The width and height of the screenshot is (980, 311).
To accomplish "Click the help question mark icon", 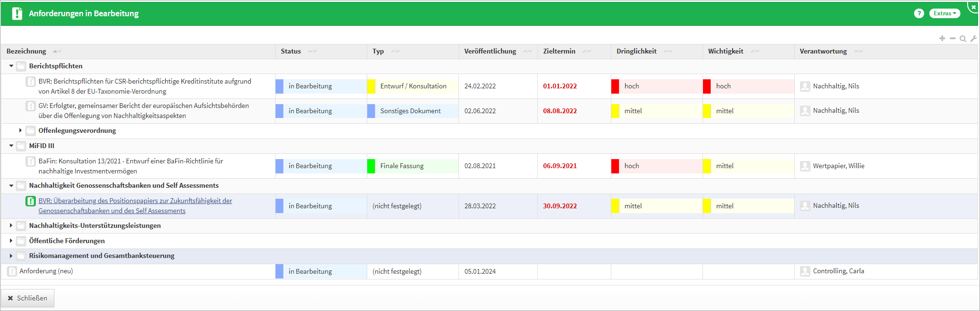I will [919, 13].
